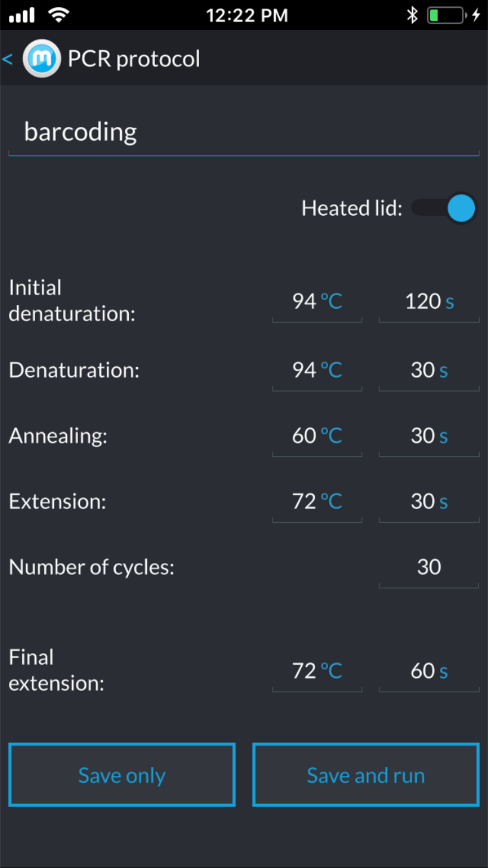Tap the cellular signal bars icon
Screen dimensions: 488x868
tap(22, 15)
